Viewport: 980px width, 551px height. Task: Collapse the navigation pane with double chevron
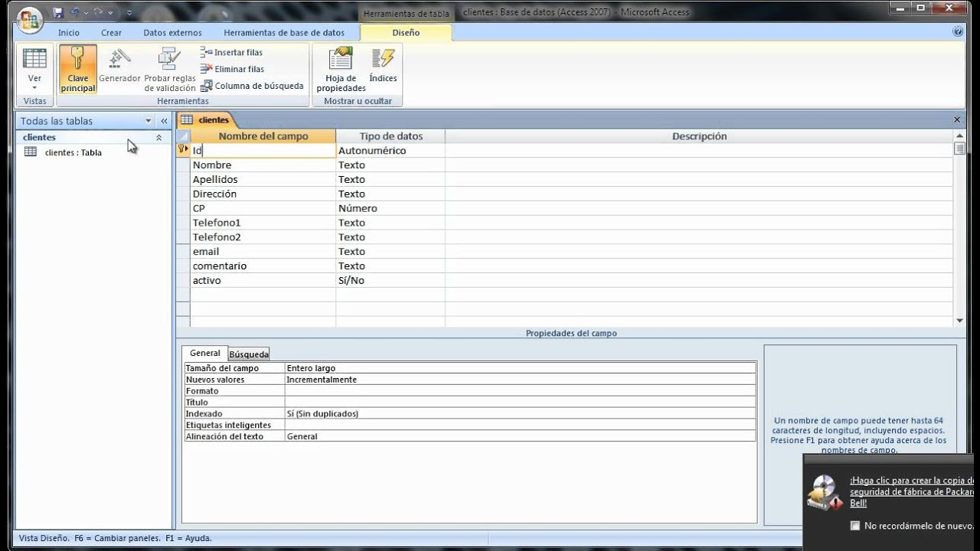[x=164, y=121]
